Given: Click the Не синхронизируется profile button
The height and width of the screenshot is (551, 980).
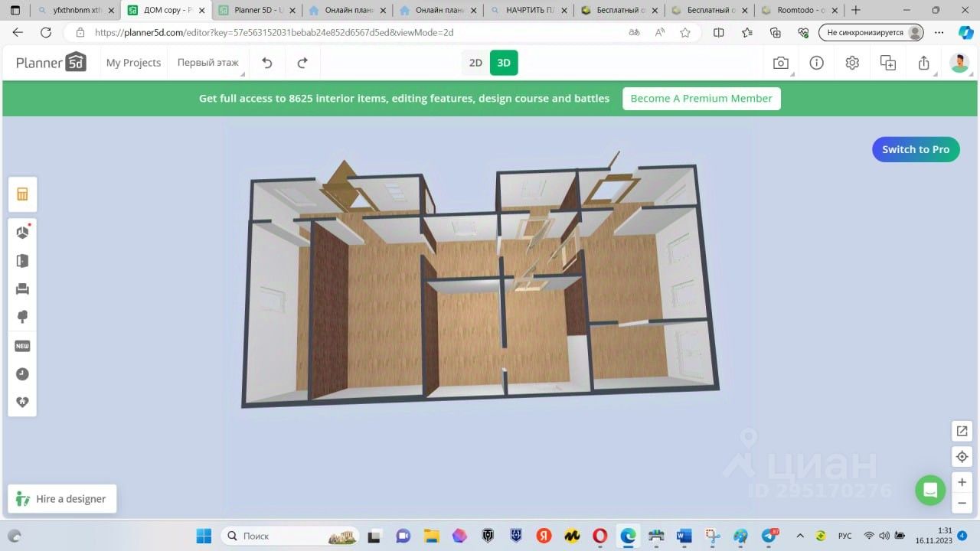Looking at the screenshot, I should pyautogui.click(x=871, y=33).
